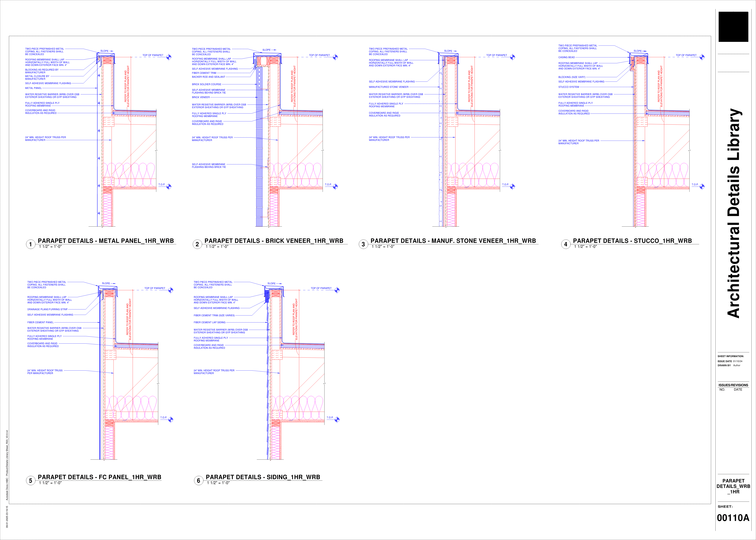
Task: Click the detail number 5 bubble
Action: pyautogui.click(x=31, y=480)
